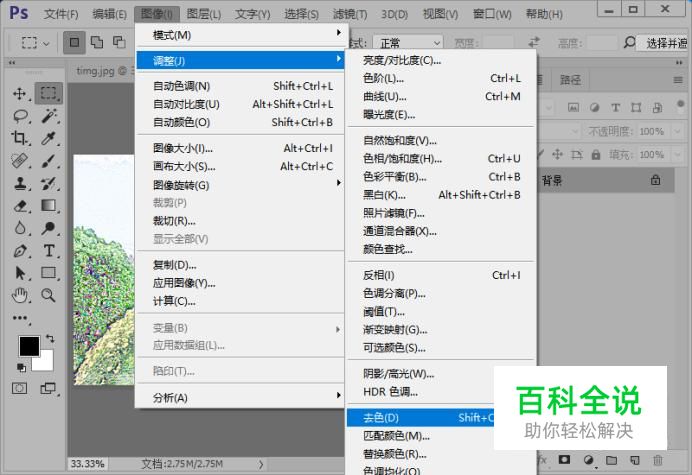The height and width of the screenshot is (475, 692).
Task: Click the status bar info arrow
Action: 261,464
